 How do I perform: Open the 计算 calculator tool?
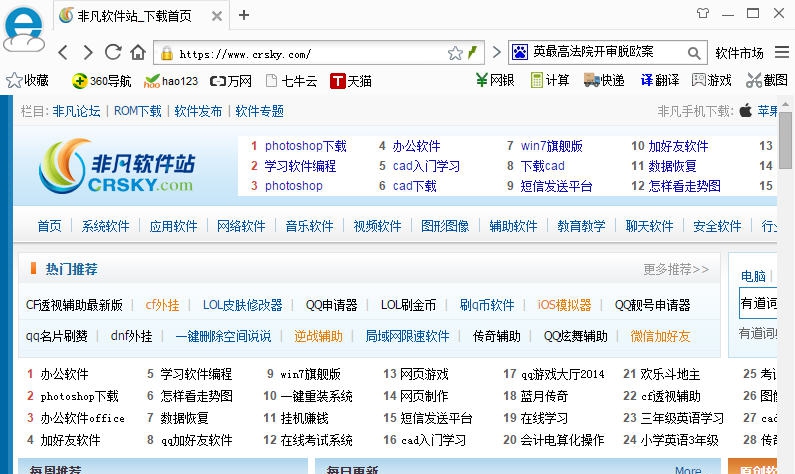(550, 80)
